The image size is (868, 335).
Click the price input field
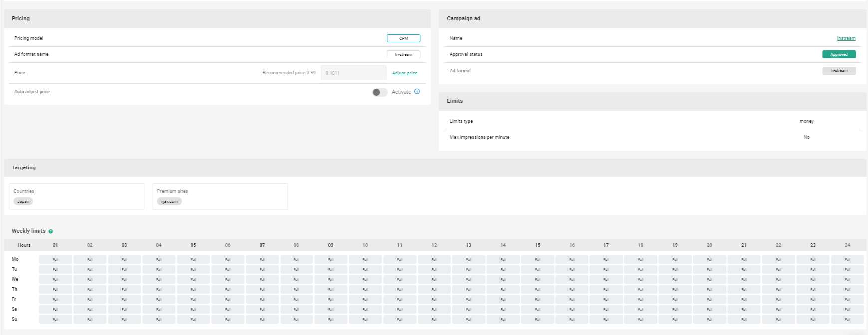point(353,73)
